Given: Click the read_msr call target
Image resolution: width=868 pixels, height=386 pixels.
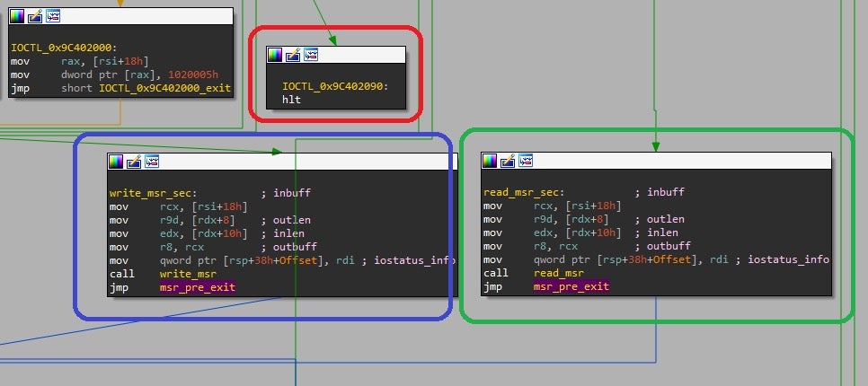Looking at the screenshot, I should (x=555, y=273).
